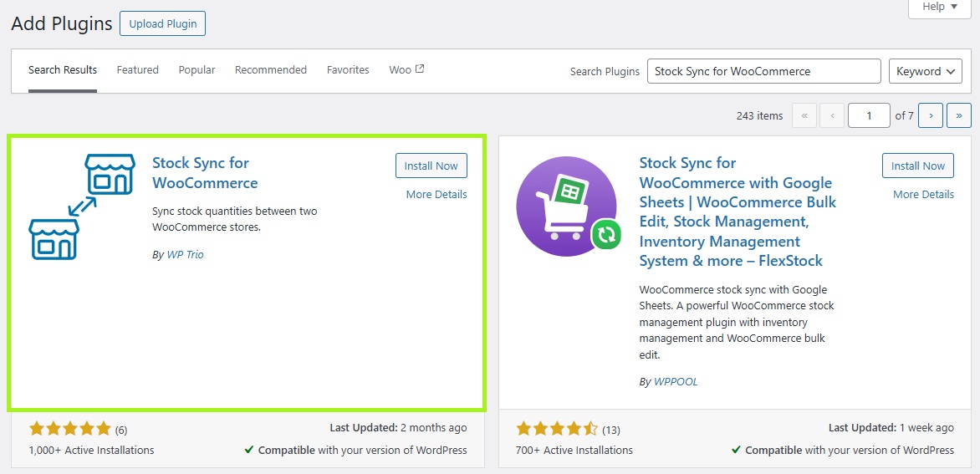Open the Woo external link tab
Viewport: 980px width, 474px height.
407,70
